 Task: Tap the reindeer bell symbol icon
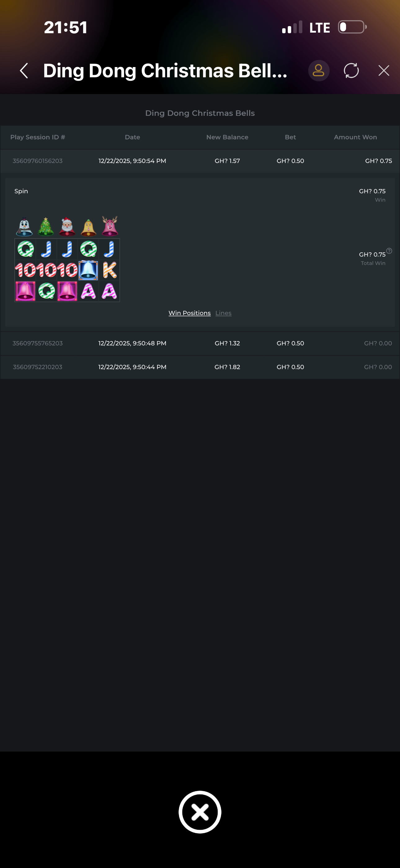coord(110,226)
